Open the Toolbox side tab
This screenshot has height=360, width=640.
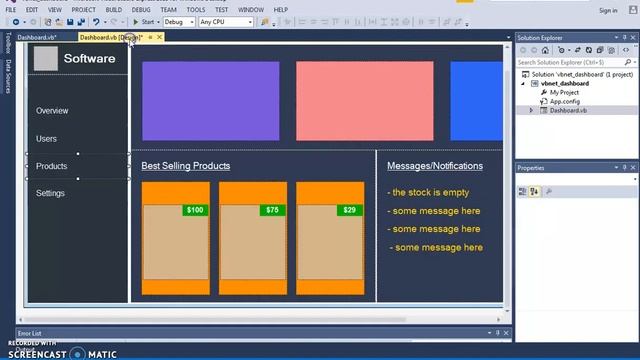(8, 43)
